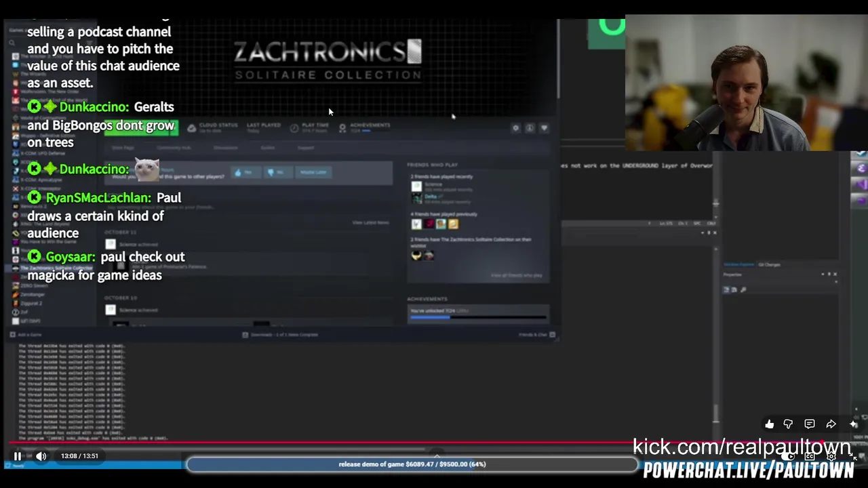The image size is (868, 488).
Task: Click the Cloud Status icon in Steam
Action: pyautogui.click(x=192, y=128)
